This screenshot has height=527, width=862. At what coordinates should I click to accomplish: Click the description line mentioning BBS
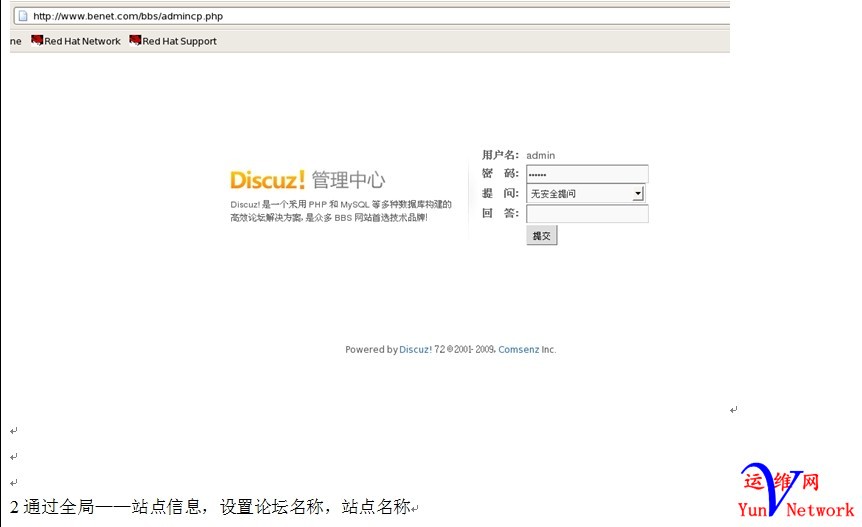click(x=329, y=218)
